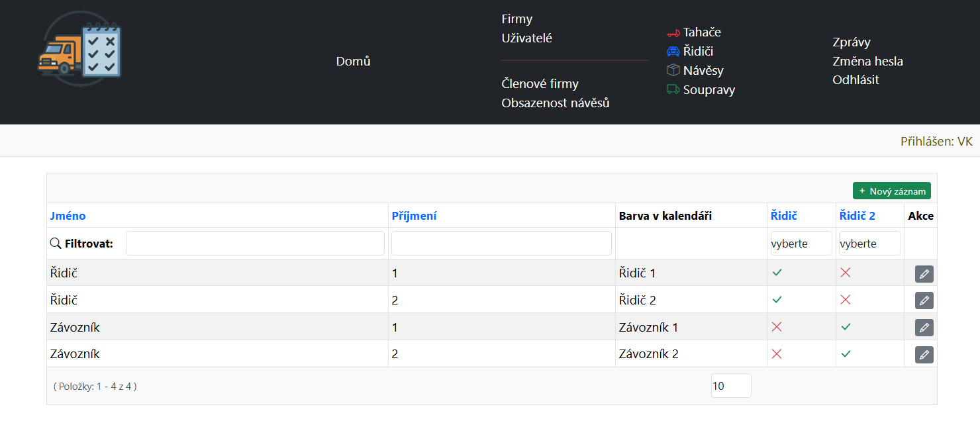Open the Řidič column filter dropdown

[x=801, y=244]
